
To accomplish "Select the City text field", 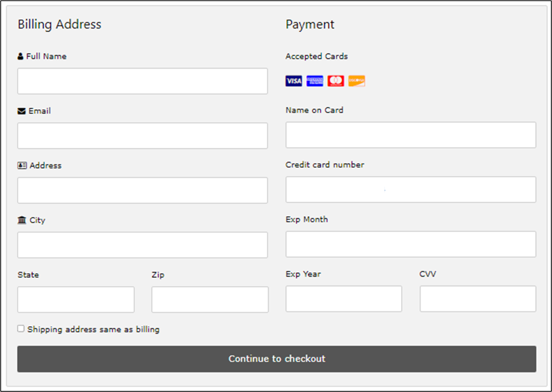I will pyautogui.click(x=142, y=244).
